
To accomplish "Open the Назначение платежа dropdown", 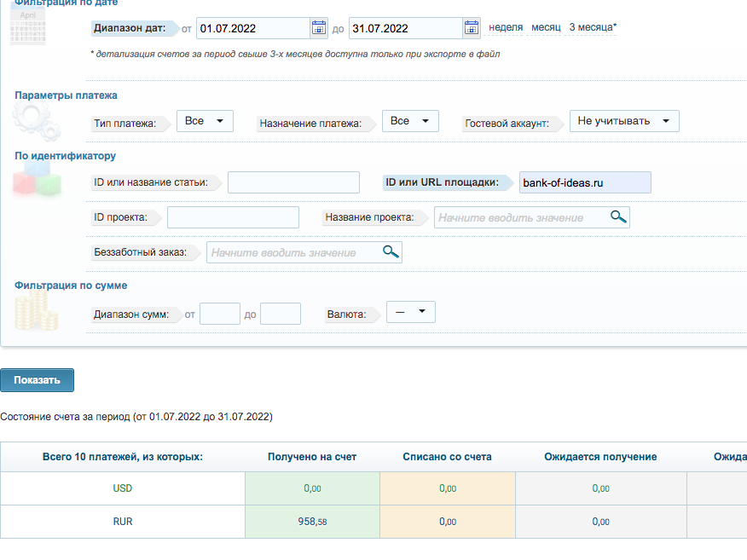I will click(x=410, y=121).
